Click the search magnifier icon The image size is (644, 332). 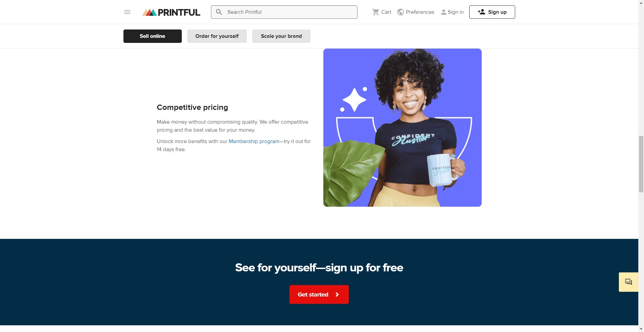pos(219,12)
